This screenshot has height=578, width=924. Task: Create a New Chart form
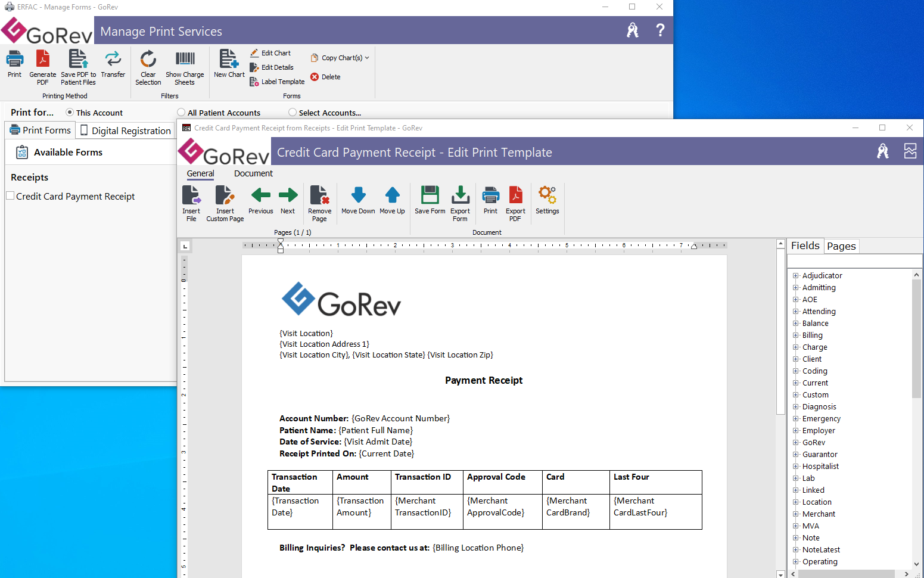(229, 64)
